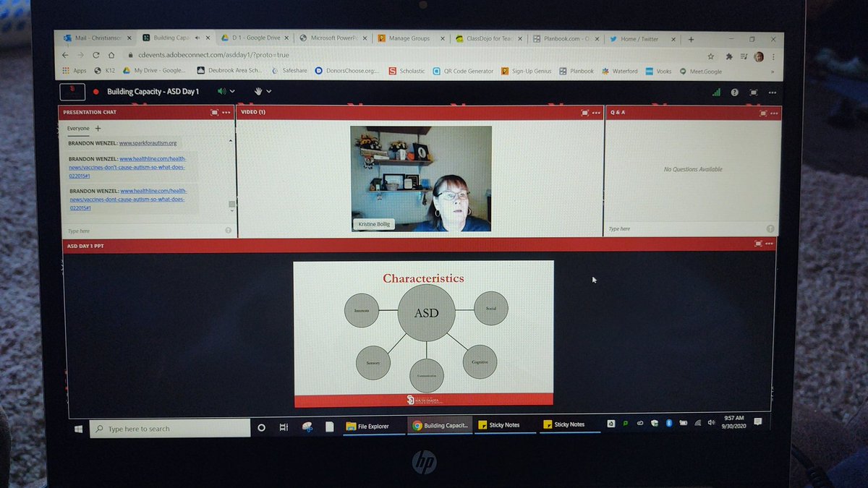Go back with the browser back arrow
The width and height of the screenshot is (868, 488).
[x=65, y=54]
